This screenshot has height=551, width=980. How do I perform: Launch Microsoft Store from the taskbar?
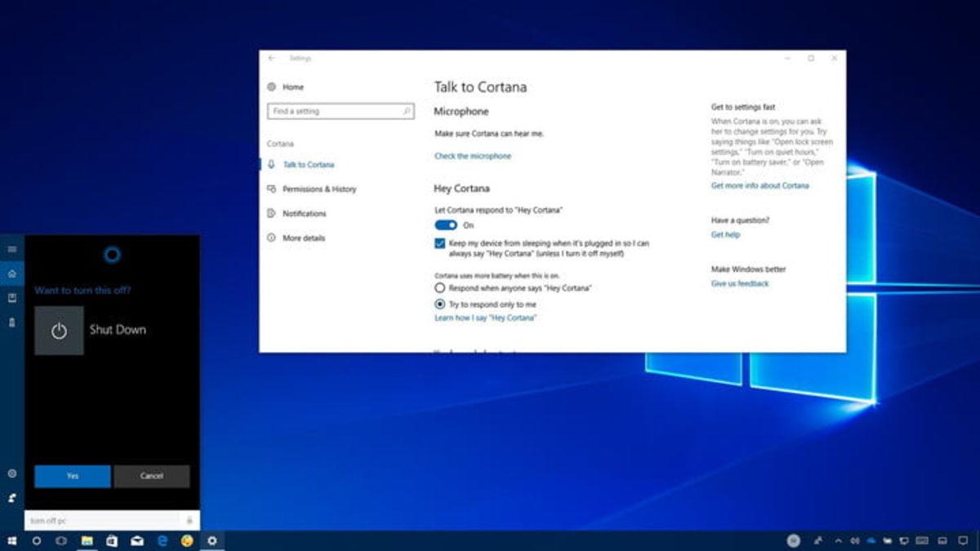(110, 540)
